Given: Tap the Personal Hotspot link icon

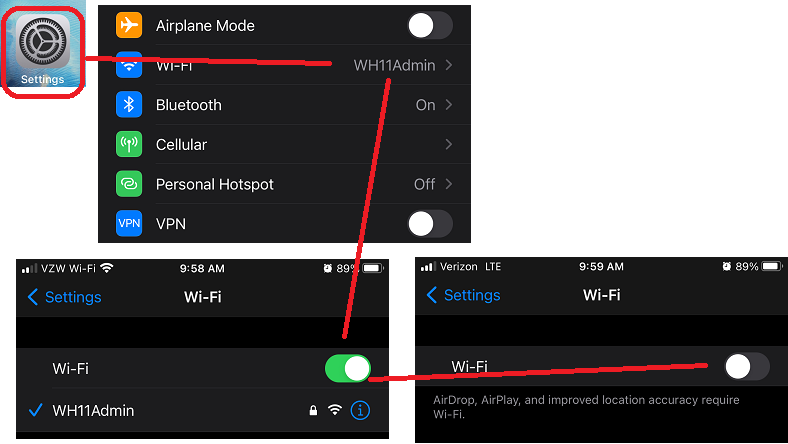Looking at the screenshot, I should (x=129, y=184).
